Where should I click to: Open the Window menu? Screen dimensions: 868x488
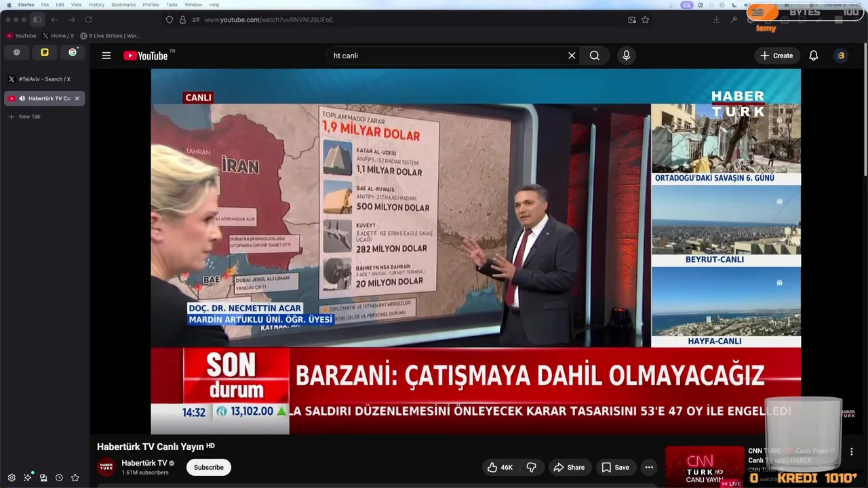[x=193, y=5]
